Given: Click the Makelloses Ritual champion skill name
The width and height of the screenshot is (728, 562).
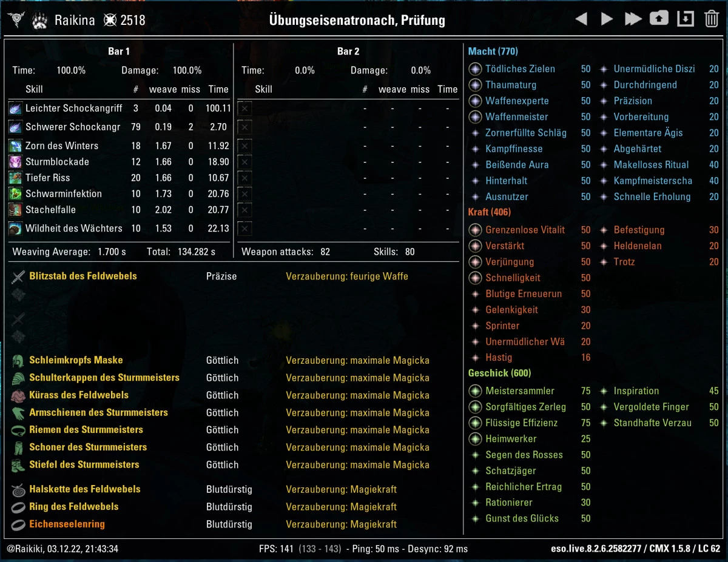Looking at the screenshot, I should point(651,165).
